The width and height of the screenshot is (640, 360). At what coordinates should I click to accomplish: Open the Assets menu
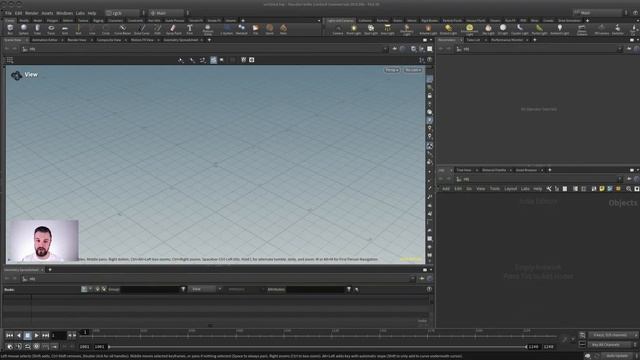click(47, 13)
